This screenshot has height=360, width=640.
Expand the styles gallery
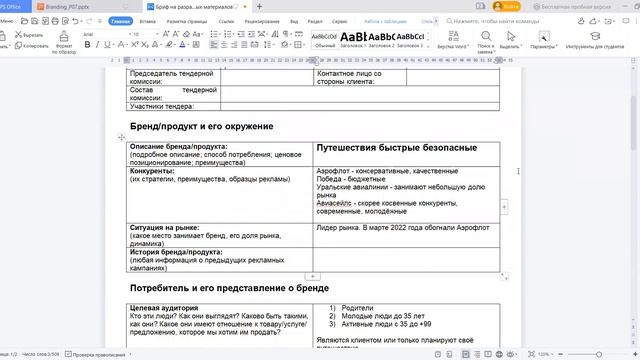click(428, 47)
